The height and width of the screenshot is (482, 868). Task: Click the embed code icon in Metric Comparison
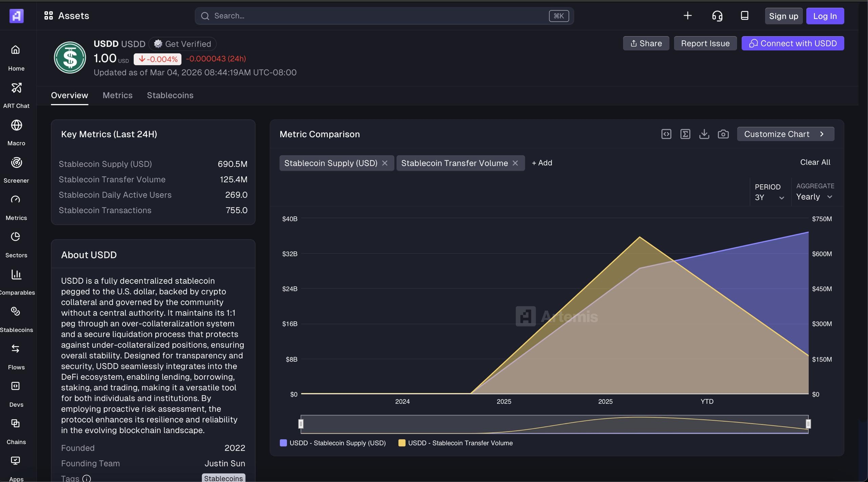click(x=666, y=134)
